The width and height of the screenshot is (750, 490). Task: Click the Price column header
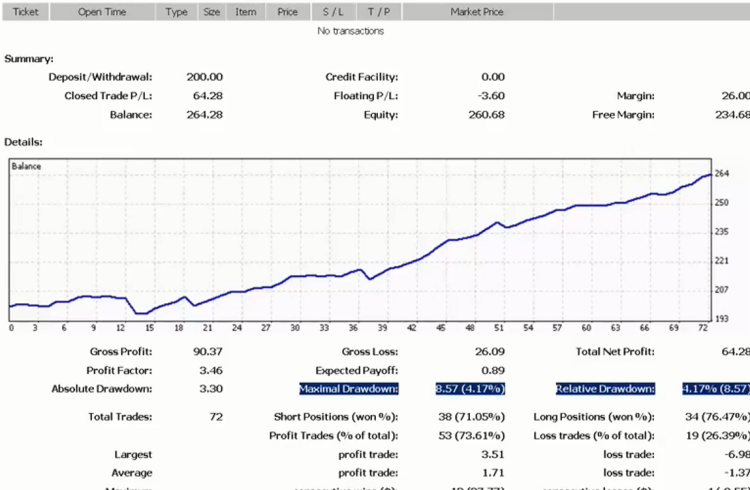click(287, 12)
